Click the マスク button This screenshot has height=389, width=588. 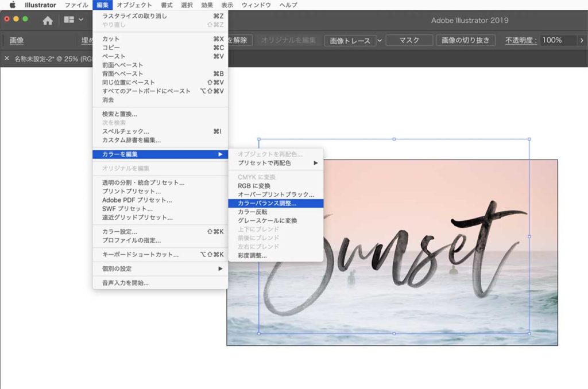click(x=408, y=41)
